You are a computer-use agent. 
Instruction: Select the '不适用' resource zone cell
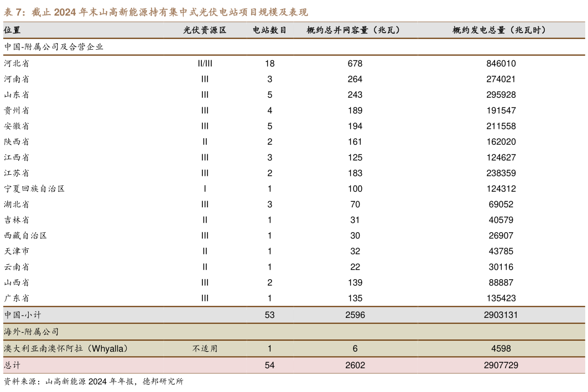pos(205,349)
